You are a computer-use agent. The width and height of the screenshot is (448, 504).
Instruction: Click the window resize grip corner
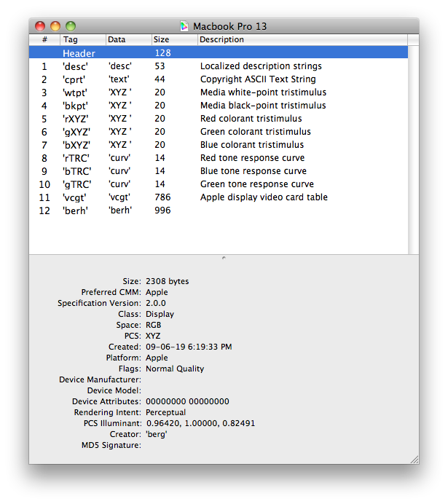click(x=414, y=460)
